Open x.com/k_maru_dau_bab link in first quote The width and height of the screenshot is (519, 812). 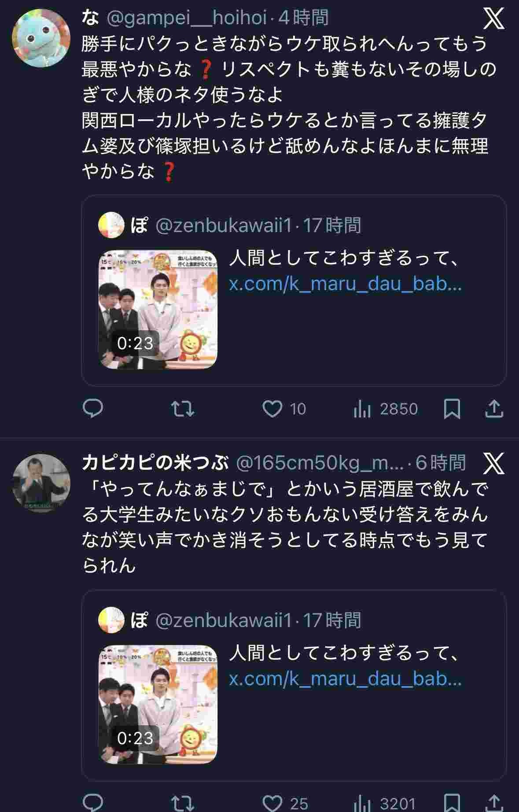click(345, 284)
